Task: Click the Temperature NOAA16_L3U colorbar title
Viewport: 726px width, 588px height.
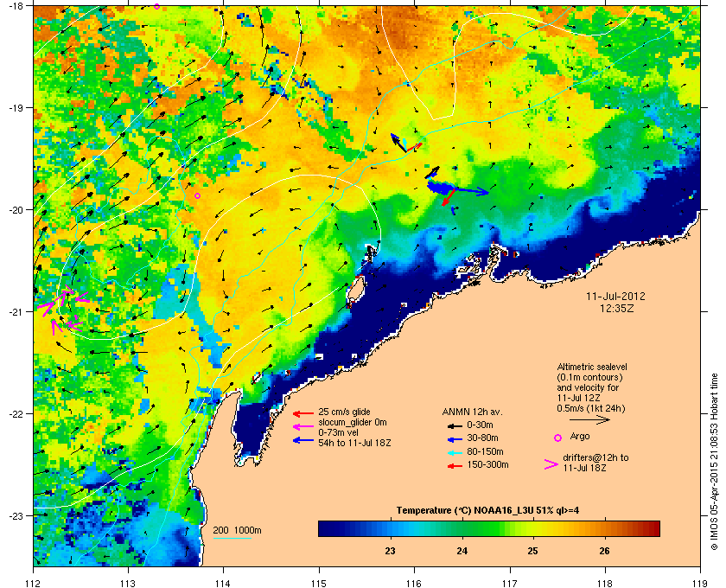Action: click(487, 510)
